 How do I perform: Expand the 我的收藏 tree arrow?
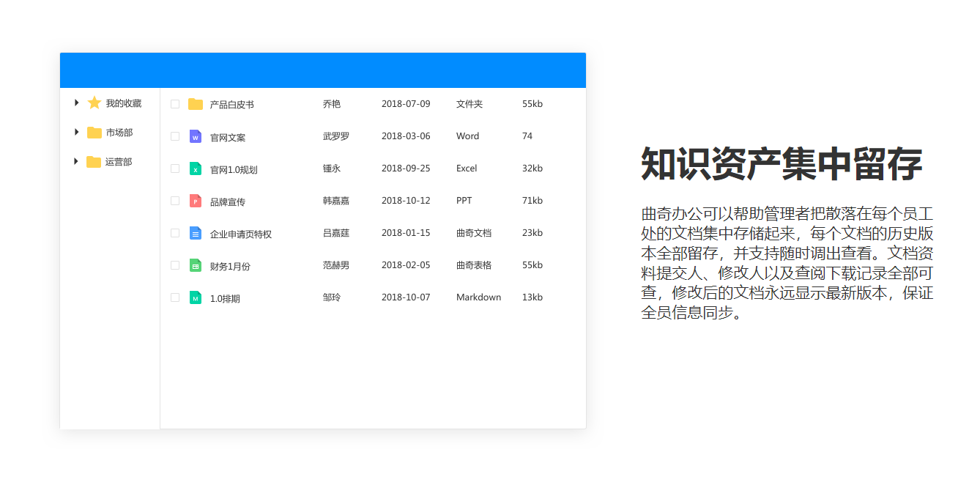(76, 103)
